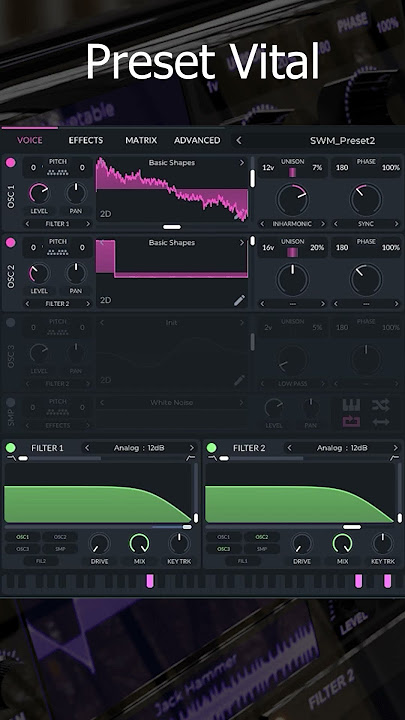Click FILTER 2 KEY TRK knob
Image resolution: width=405 pixels, height=720 pixels.
382,543
